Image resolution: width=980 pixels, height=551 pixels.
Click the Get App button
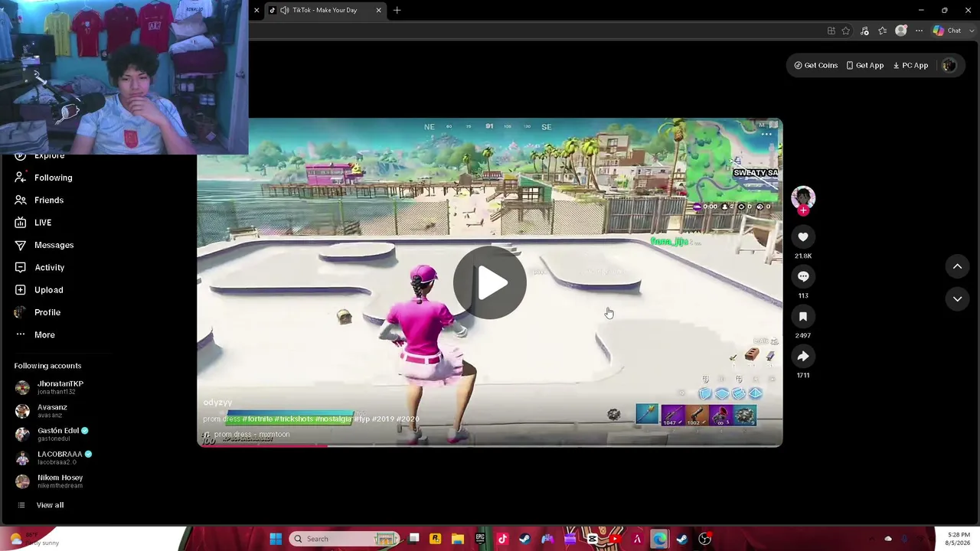[865, 65]
